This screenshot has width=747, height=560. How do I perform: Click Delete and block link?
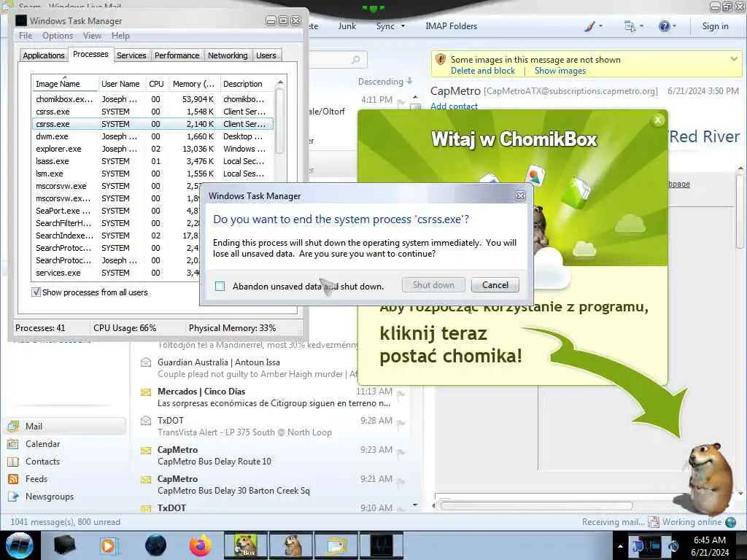[x=483, y=71]
